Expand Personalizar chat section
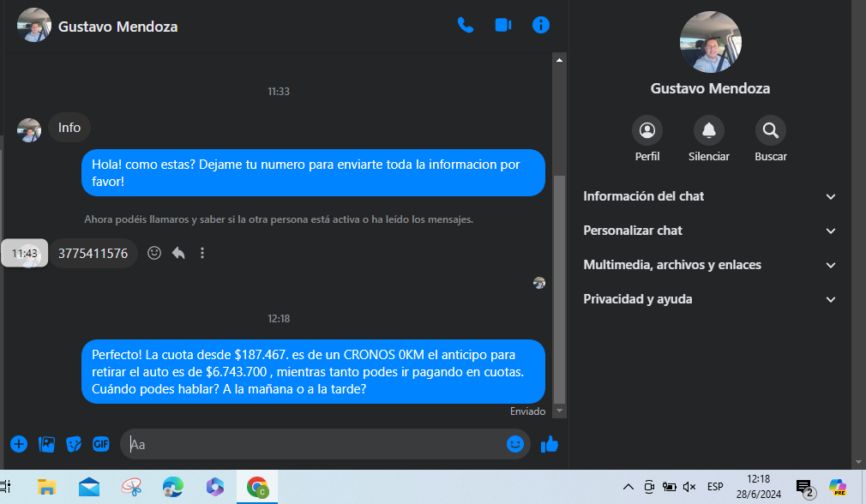Image resolution: width=866 pixels, height=504 pixels. [x=709, y=231]
